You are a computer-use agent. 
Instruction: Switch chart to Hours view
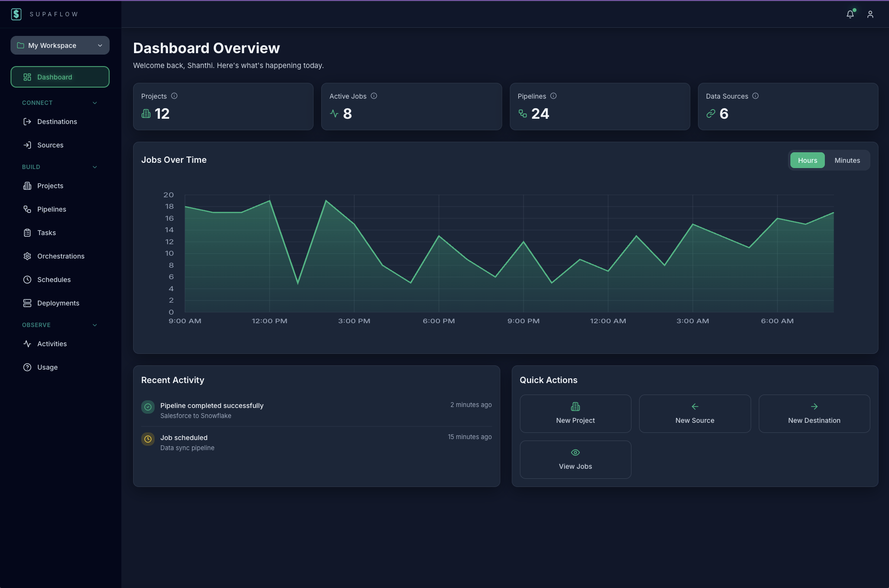[807, 160]
